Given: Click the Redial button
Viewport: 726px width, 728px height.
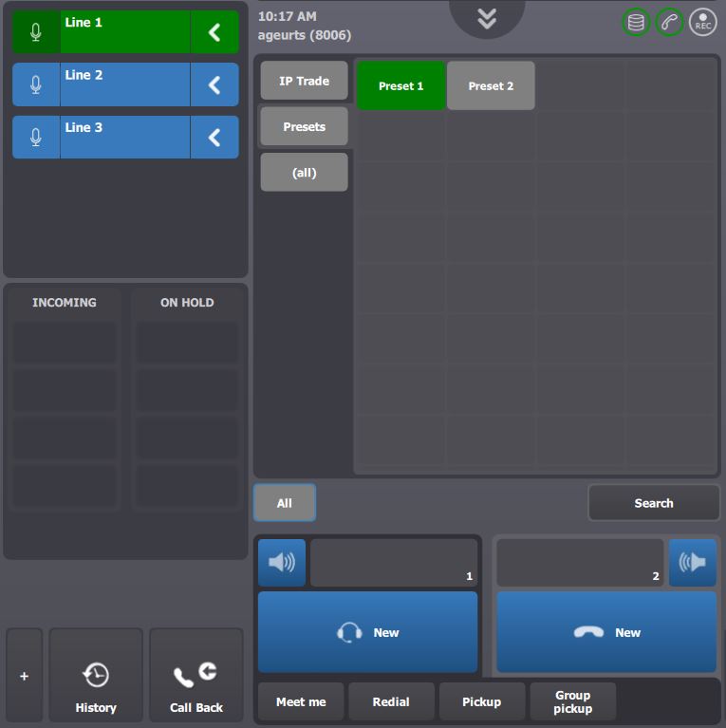Looking at the screenshot, I should pos(391,701).
